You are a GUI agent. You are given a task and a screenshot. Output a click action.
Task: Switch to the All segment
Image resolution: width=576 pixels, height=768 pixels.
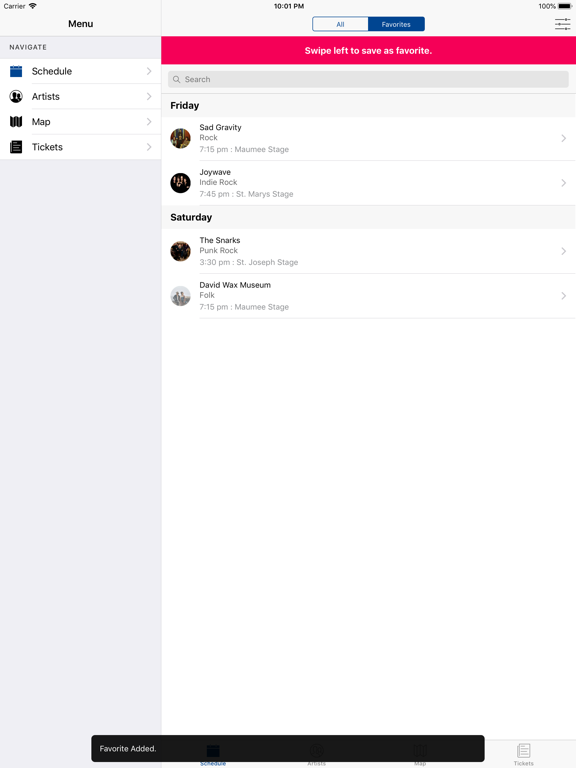(x=340, y=24)
